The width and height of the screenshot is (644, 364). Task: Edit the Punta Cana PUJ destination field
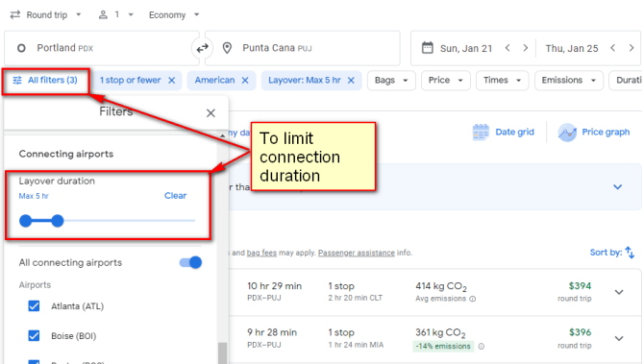[x=303, y=48]
